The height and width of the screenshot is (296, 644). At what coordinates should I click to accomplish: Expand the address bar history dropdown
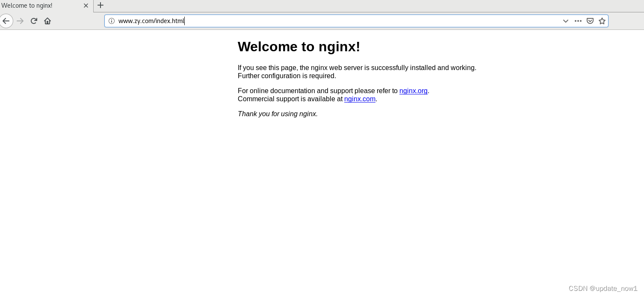click(566, 21)
